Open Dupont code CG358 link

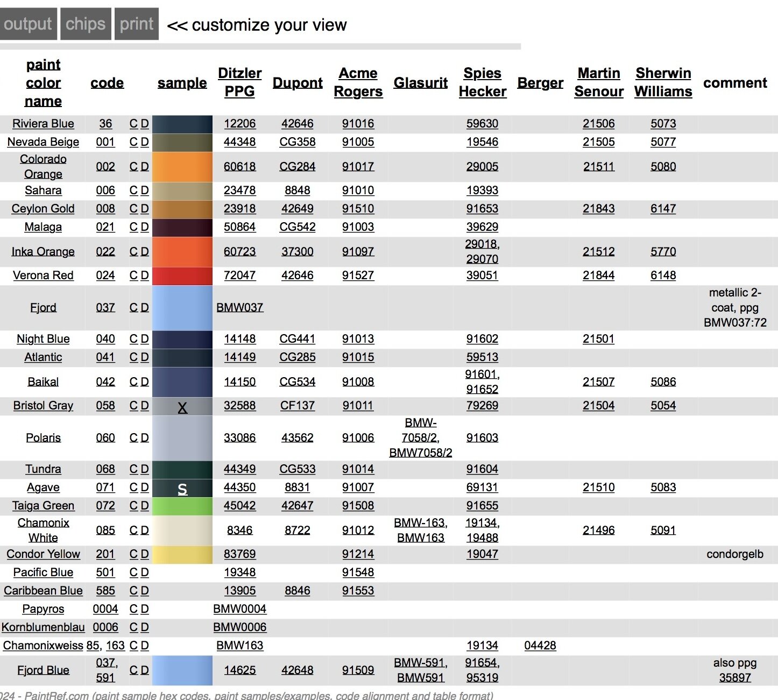coord(297,142)
